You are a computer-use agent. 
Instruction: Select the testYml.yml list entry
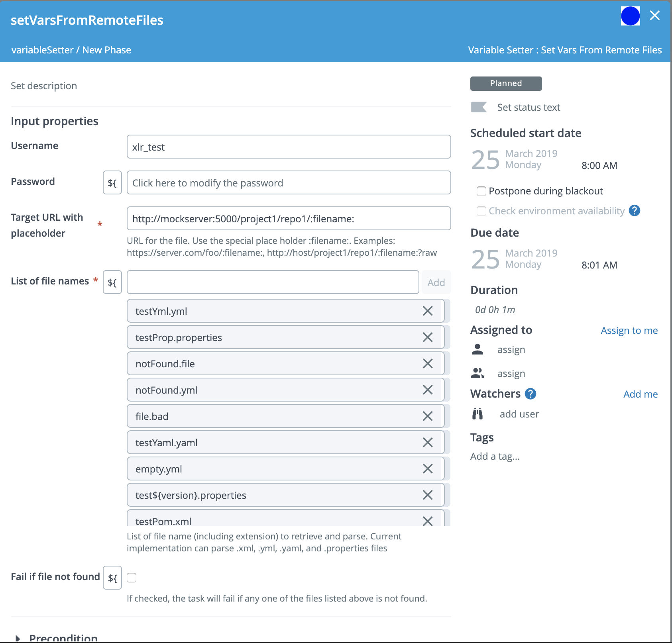coord(286,311)
